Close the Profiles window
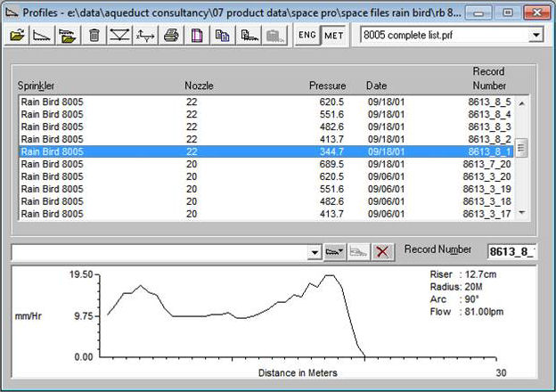Viewport: 556px width, 392px height. pos(537,13)
